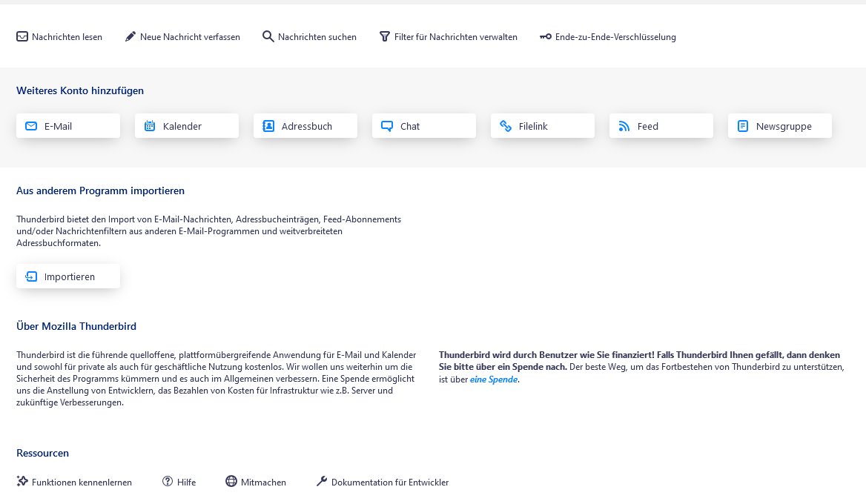The height and width of the screenshot is (504, 866).
Task: Open Funktionen kennenlernen resource link
Action: 74,482
